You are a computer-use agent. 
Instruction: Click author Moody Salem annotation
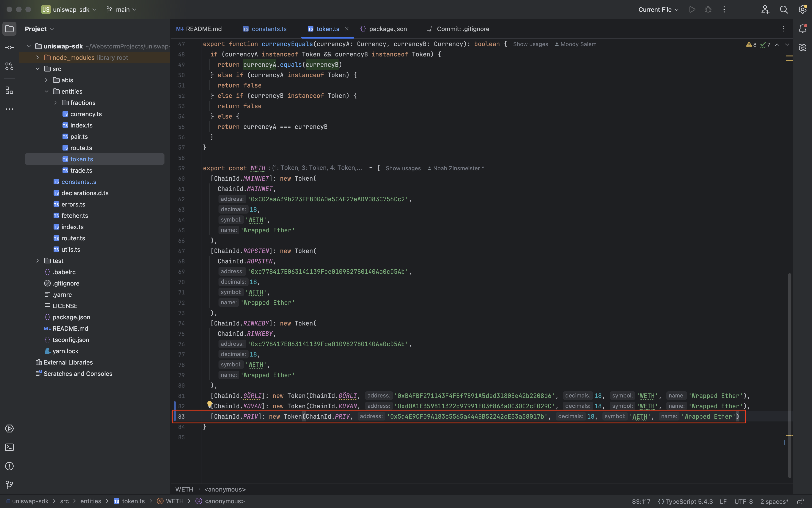coord(575,44)
